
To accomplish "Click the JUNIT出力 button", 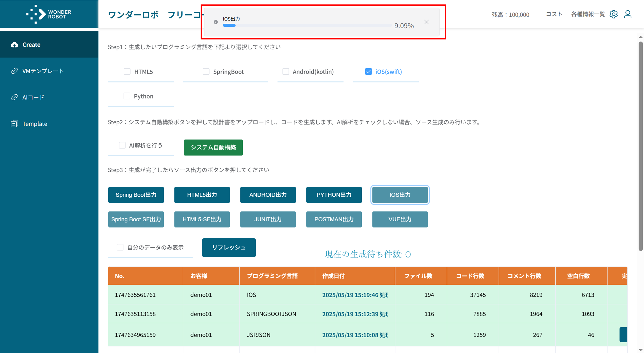I will click(x=268, y=220).
